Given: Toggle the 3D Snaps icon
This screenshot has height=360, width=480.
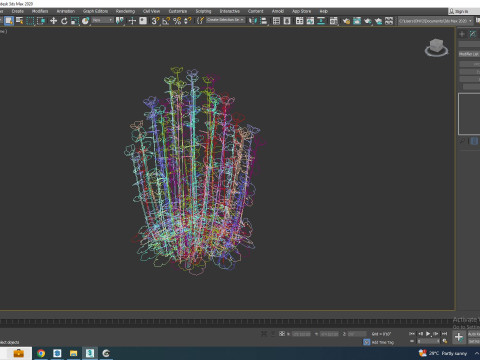Looking at the screenshot, I should click(155, 21).
